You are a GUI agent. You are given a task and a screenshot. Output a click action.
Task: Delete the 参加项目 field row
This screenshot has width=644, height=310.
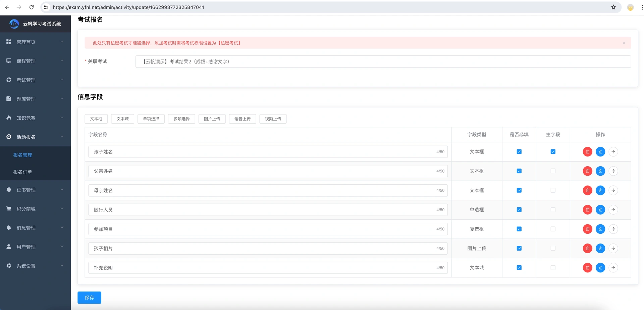[x=587, y=229]
